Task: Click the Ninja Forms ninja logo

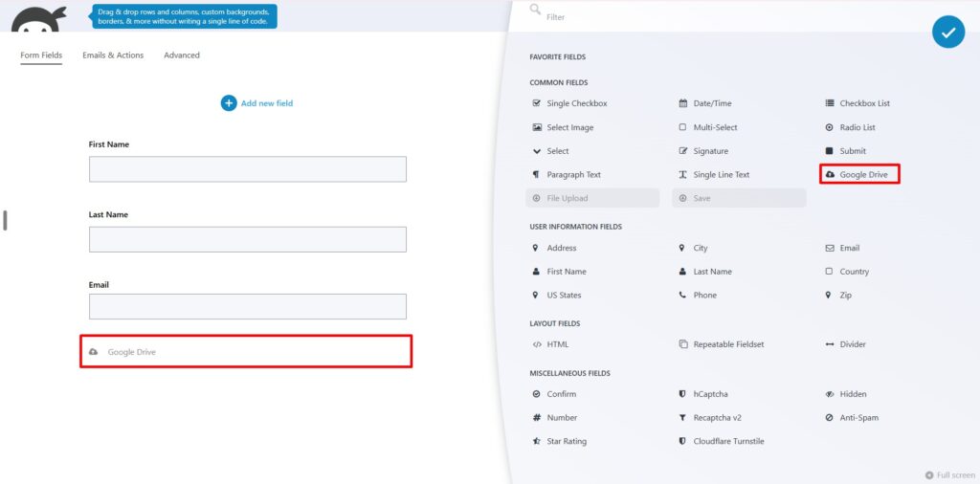Action: 38,19
